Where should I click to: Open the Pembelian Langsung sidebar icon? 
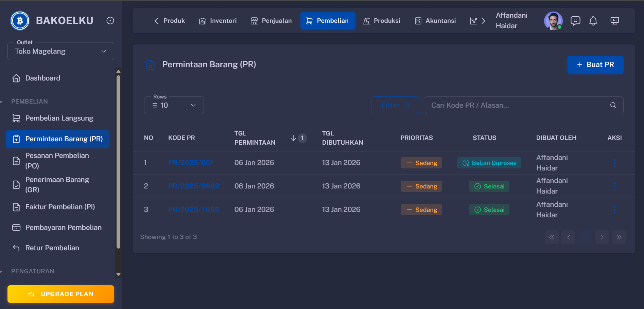16,118
